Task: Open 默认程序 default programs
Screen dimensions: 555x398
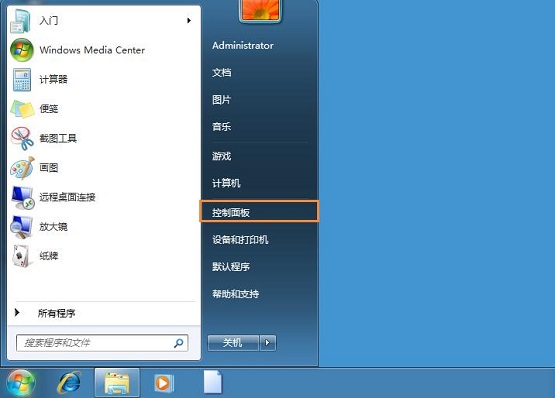Action: coord(231,266)
